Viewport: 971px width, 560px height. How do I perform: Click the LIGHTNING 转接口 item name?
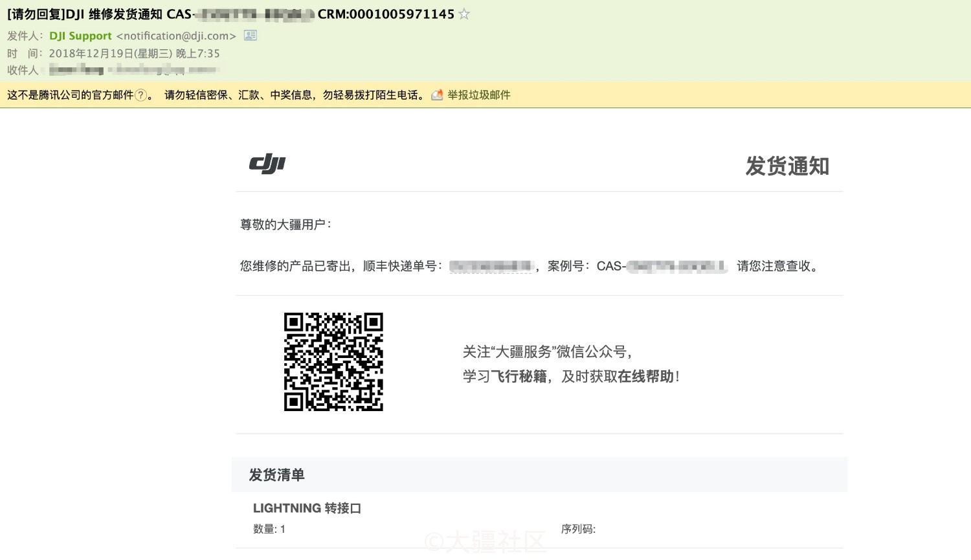pos(307,508)
